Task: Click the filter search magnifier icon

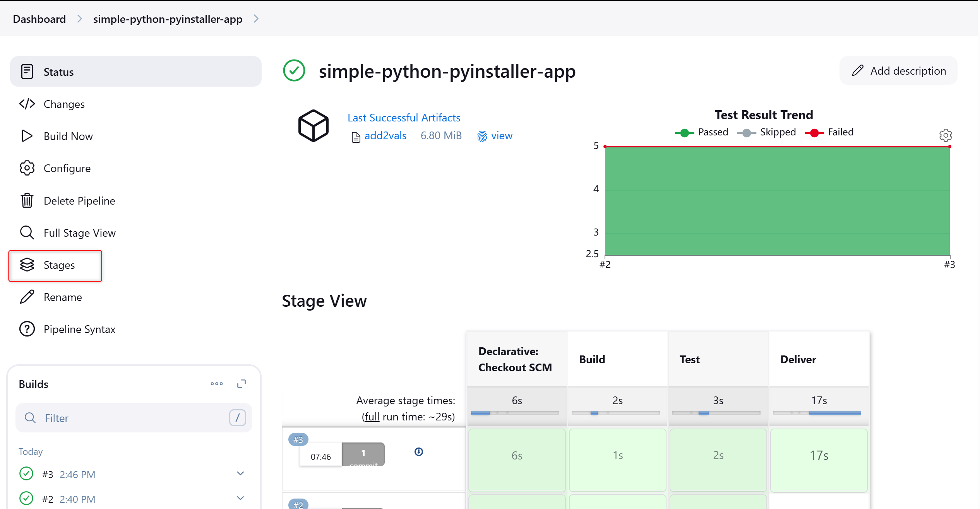Action: (30, 418)
